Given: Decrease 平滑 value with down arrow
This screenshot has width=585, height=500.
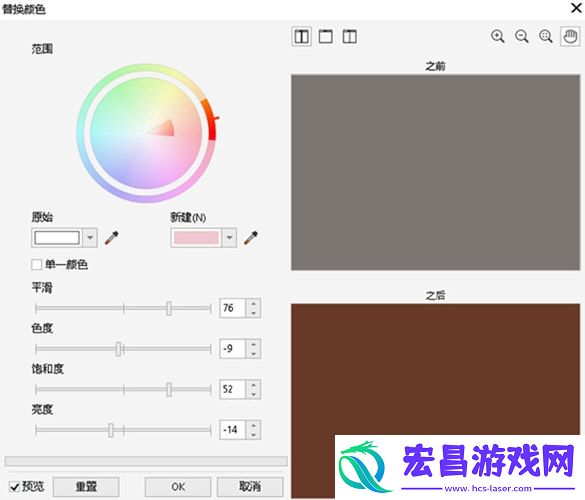Looking at the screenshot, I should [x=253, y=313].
